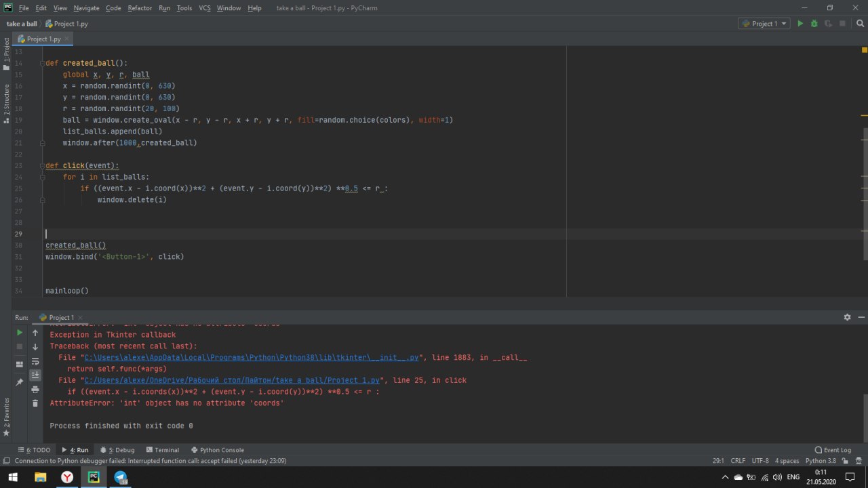
Task: Open Run panel settings gear
Action: click(x=847, y=317)
